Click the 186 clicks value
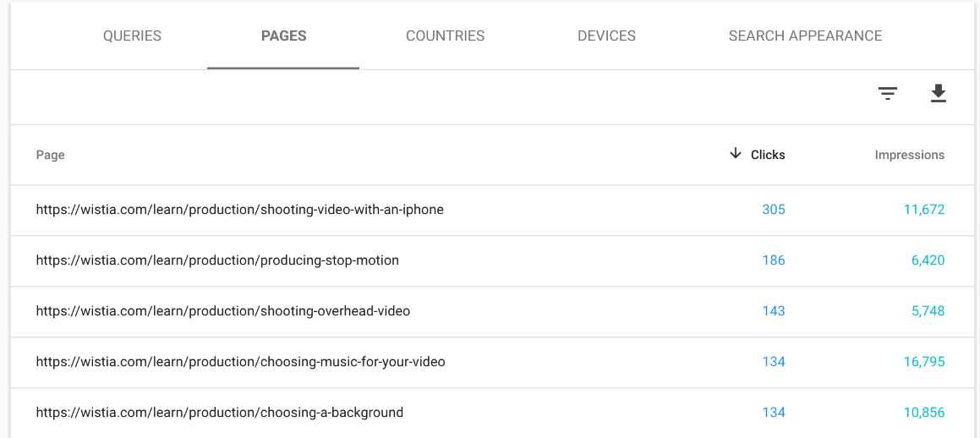 (773, 260)
